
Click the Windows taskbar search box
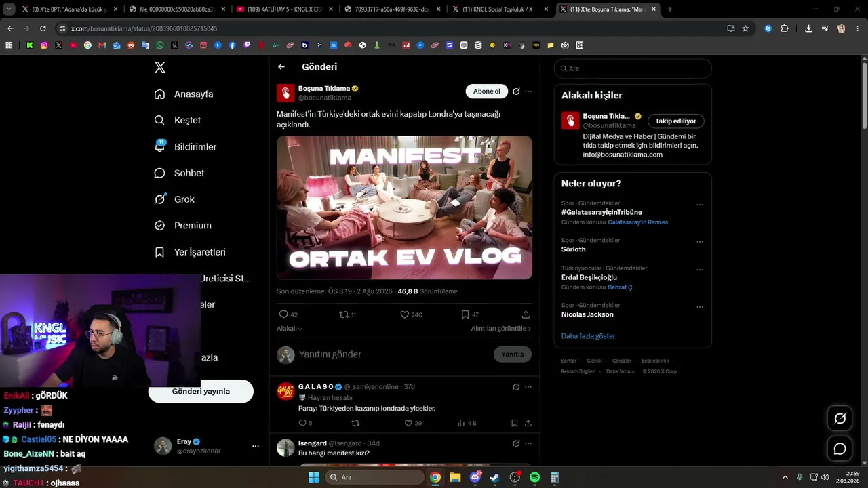(x=376, y=477)
